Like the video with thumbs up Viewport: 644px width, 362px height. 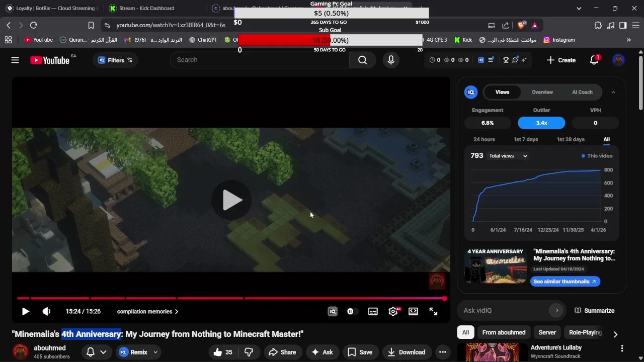pos(223,352)
